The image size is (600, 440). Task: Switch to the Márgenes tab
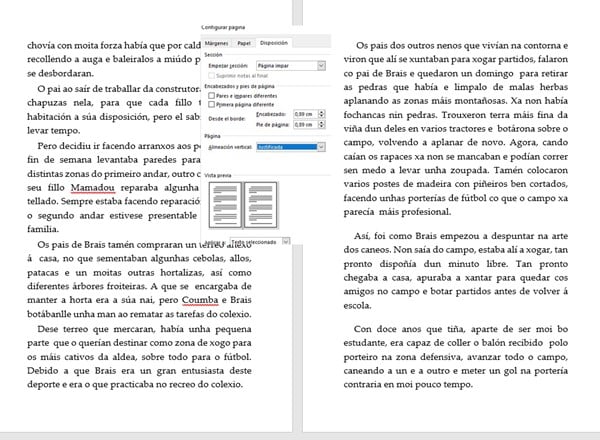(x=216, y=44)
